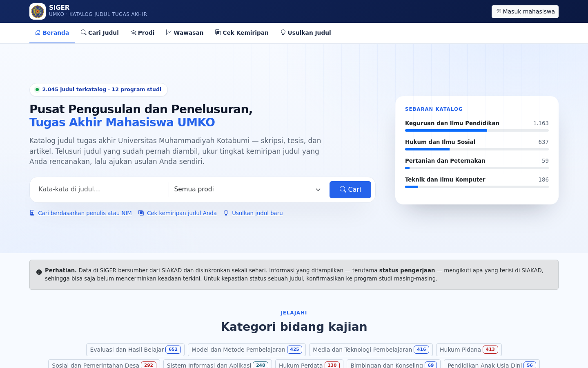Screen dimensions: 588x368
Task: Select the Hukum Pidana category chip
Action: pos(469,350)
